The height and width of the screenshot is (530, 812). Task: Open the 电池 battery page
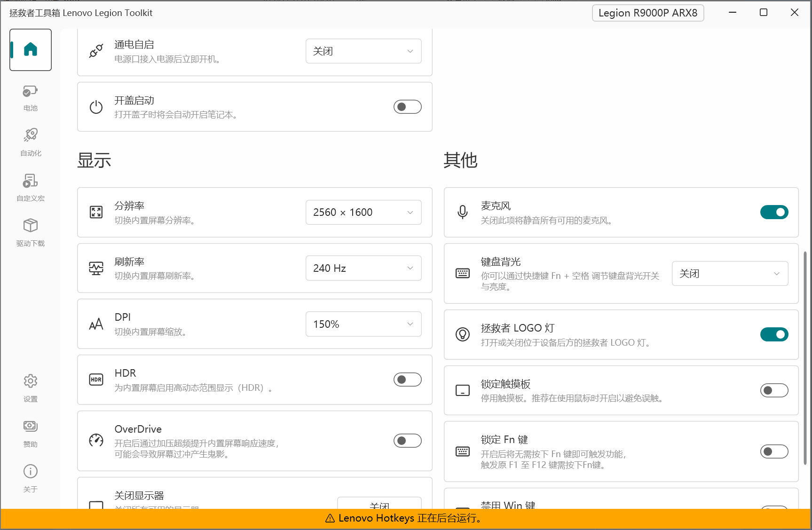(x=31, y=98)
